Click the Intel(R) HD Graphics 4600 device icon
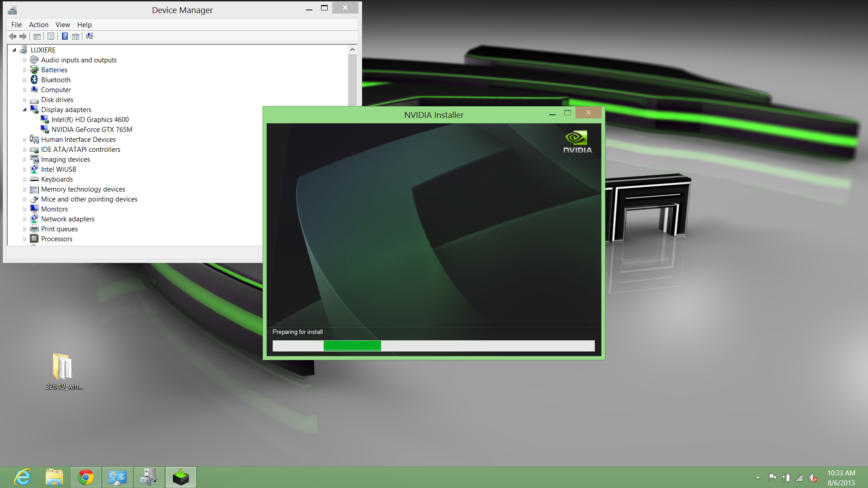This screenshot has height=488, width=868. [x=45, y=120]
